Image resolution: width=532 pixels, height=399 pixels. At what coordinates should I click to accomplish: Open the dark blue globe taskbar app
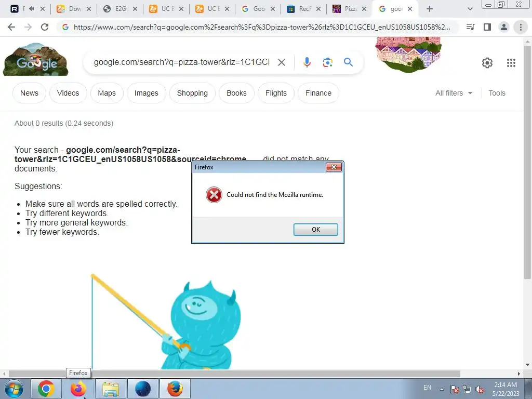[143, 389]
